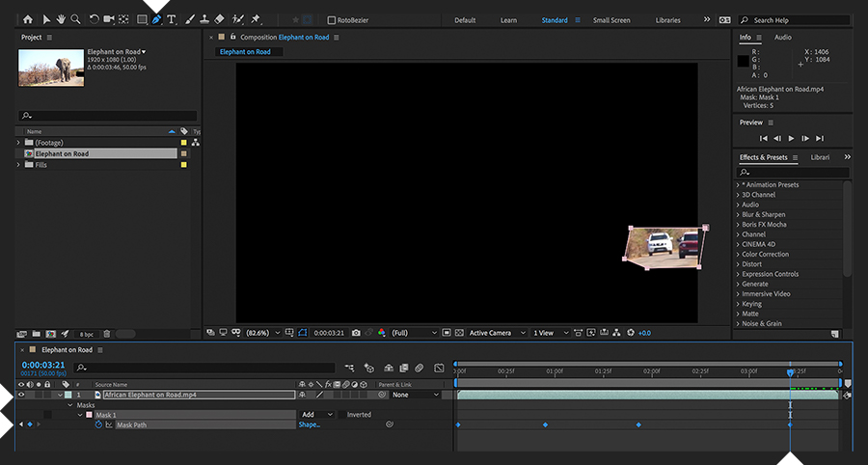868x465 pixels.
Task: Click the Shape... link for Mask Path
Action: [x=309, y=424]
